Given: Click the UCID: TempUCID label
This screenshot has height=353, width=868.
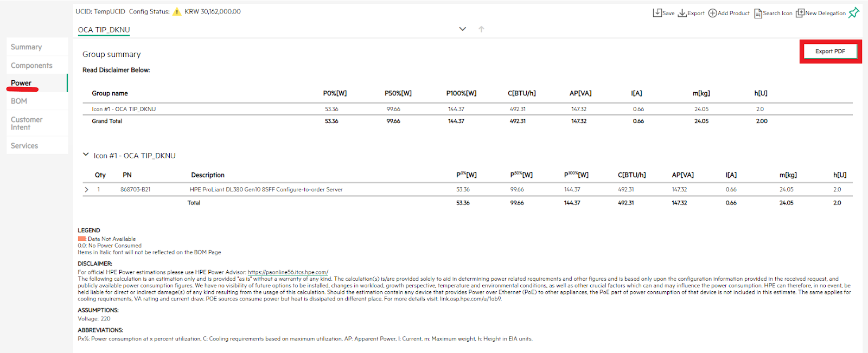Looking at the screenshot, I should 100,11.
